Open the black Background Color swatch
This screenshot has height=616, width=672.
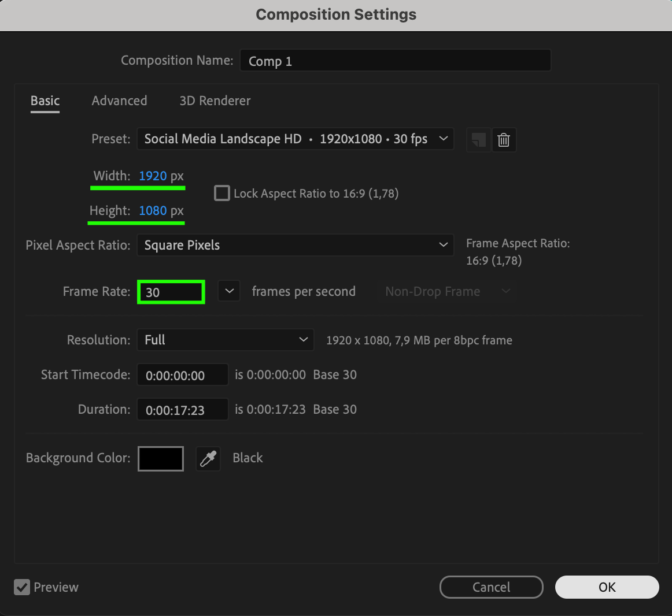coord(161,459)
